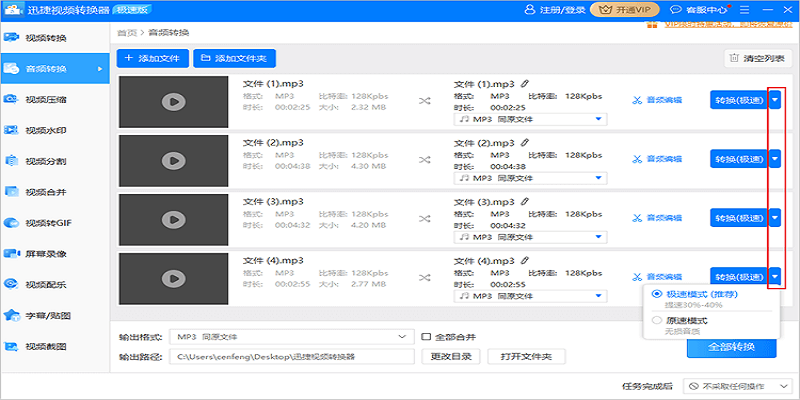This screenshot has height=400, width=800.
Task: Select 原速模式 radio option
Action: coord(656,321)
